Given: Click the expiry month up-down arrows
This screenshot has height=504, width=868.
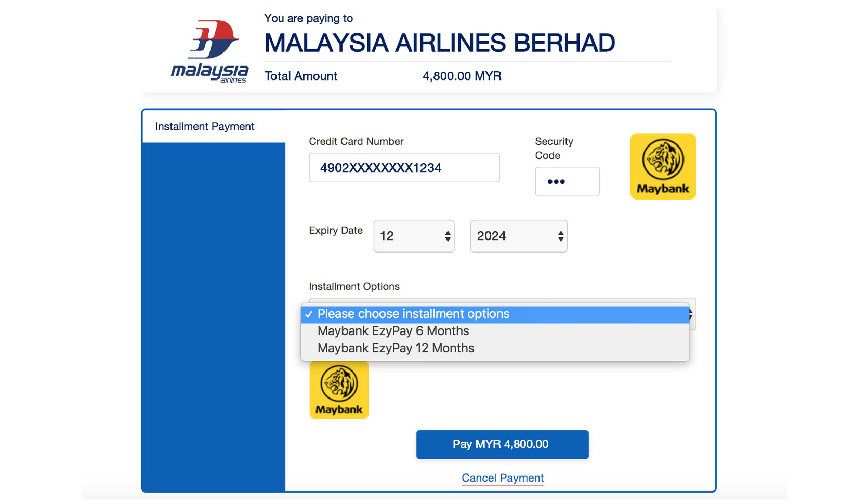Looking at the screenshot, I should (448, 236).
